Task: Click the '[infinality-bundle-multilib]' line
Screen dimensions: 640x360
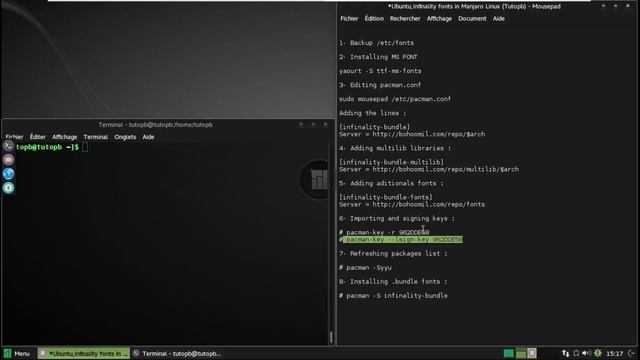Action: click(x=391, y=162)
